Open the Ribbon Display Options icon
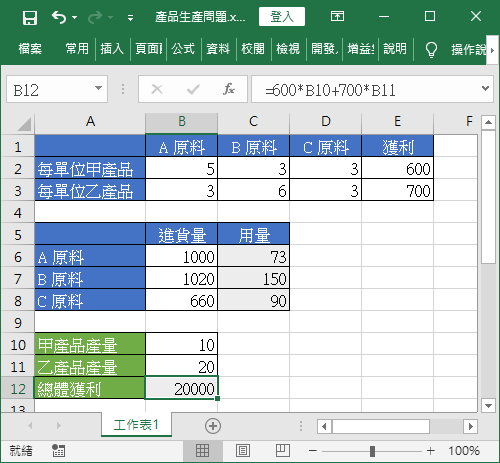500x463 pixels. [337, 16]
